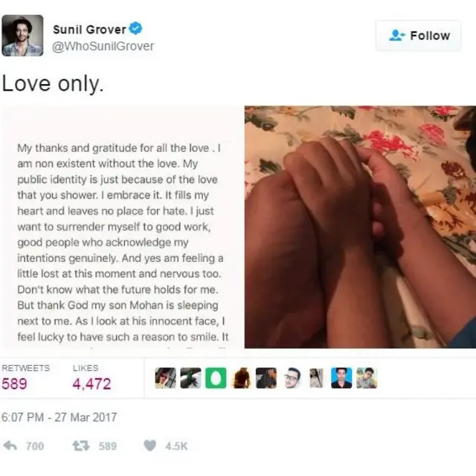Like the tweet with the heart icon
This screenshot has height=476, width=476.
pyautogui.click(x=149, y=446)
